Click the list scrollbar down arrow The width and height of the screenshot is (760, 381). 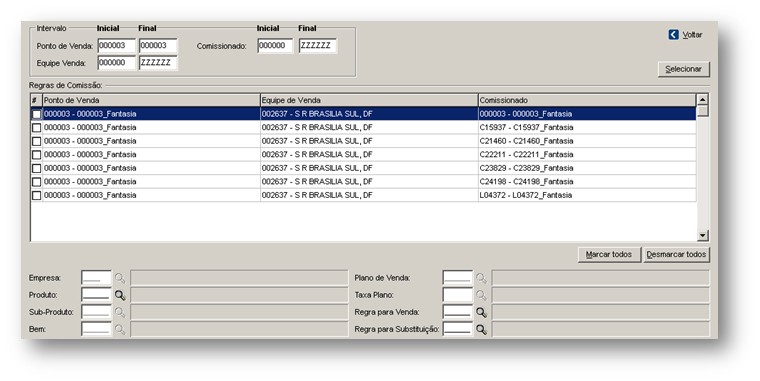[702, 236]
